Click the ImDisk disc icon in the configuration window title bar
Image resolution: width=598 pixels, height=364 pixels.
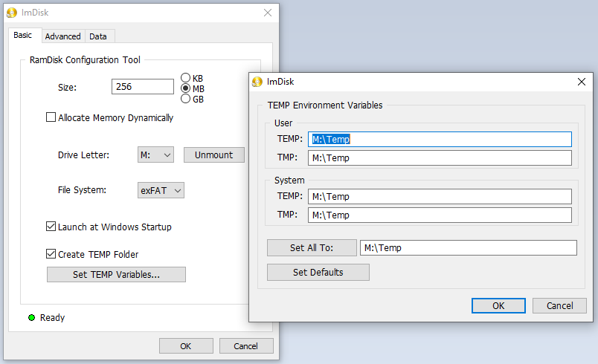[x=12, y=13]
